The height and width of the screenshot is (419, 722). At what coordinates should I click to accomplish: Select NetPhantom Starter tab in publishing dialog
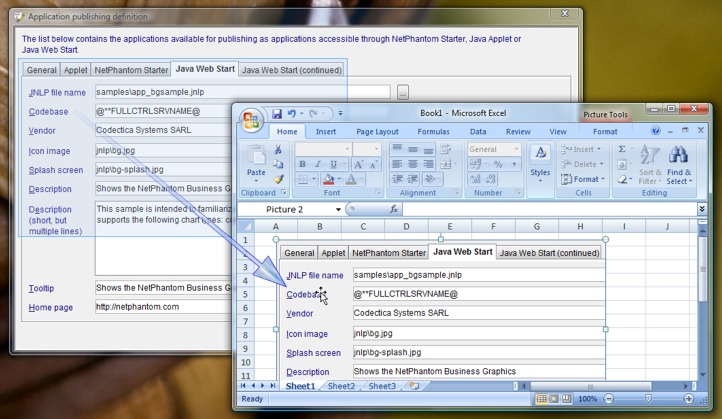pyautogui.click(x=131, y=70)
